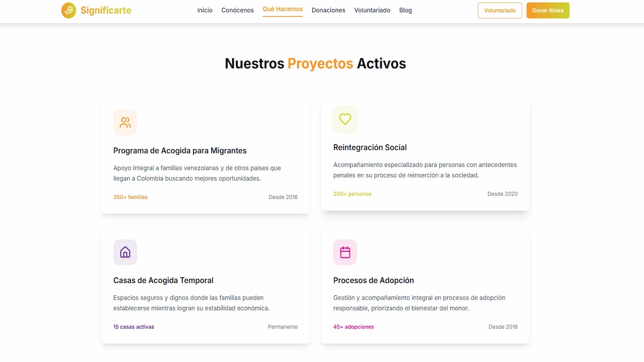Click the 15 casas activas label
This screenshot has width=644, height=362.
click(x=134, y=327)
